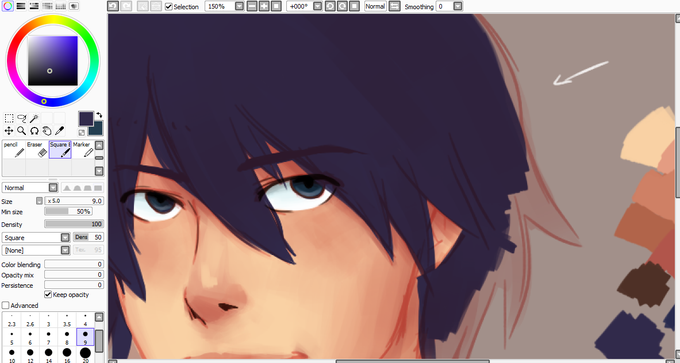Choose the Marker brush tool
This screenshot has height=363, width=680.
[x=83, y=150]
